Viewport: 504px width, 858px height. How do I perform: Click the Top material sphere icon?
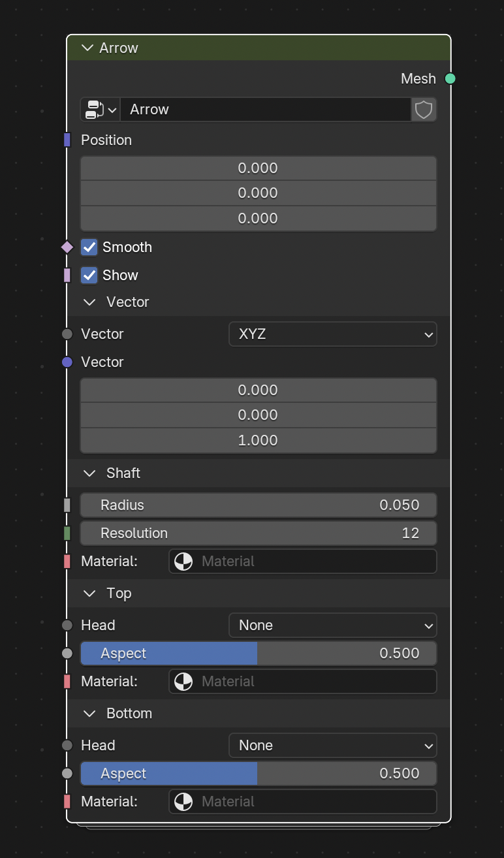pyautogui.click(x=183, y=682)
